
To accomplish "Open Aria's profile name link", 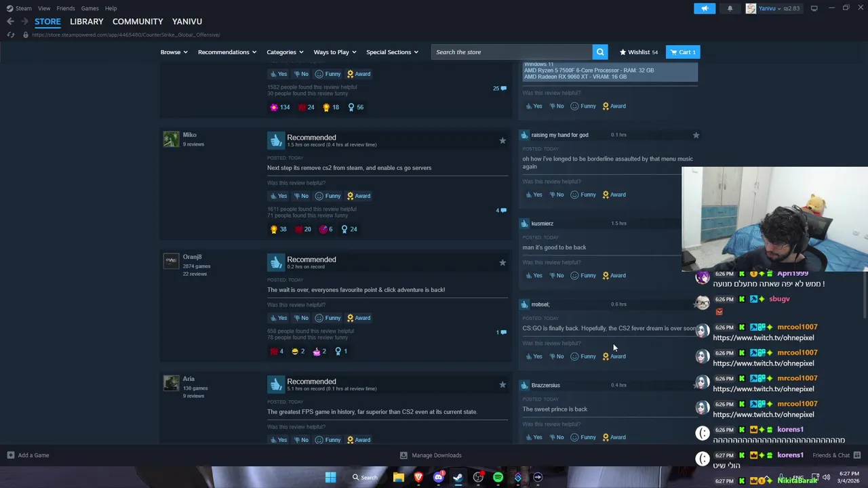I will click(x=189, y=379).
